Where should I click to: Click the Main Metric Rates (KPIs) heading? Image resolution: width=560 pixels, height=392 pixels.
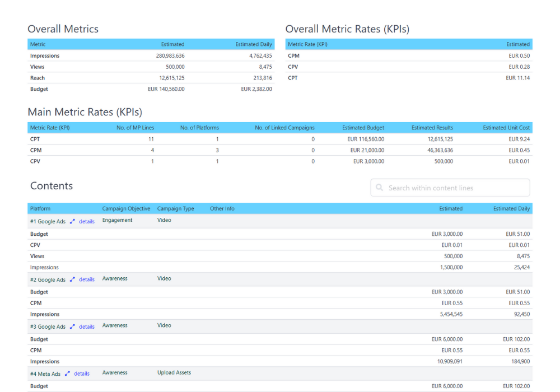tap(85, 112)
